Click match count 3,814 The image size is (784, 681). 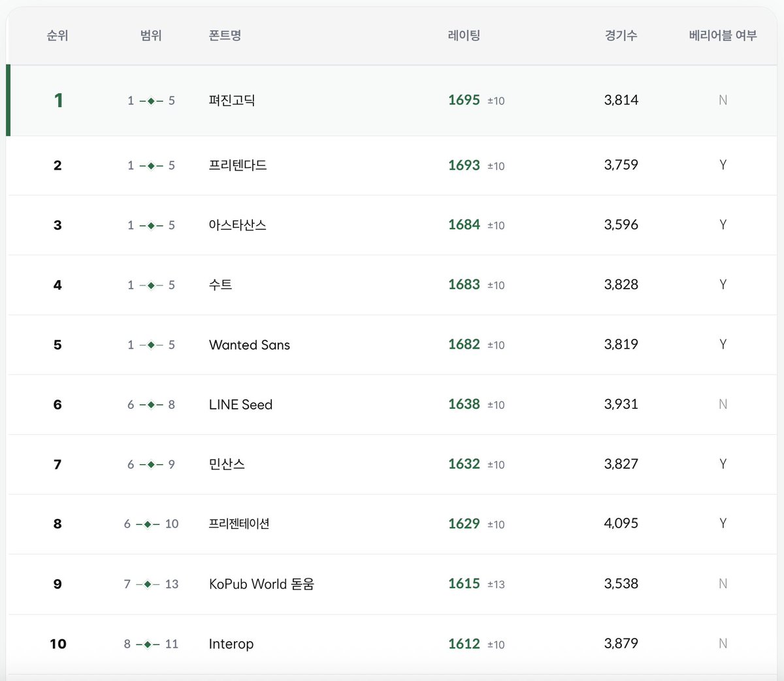[x=621, y=100]
